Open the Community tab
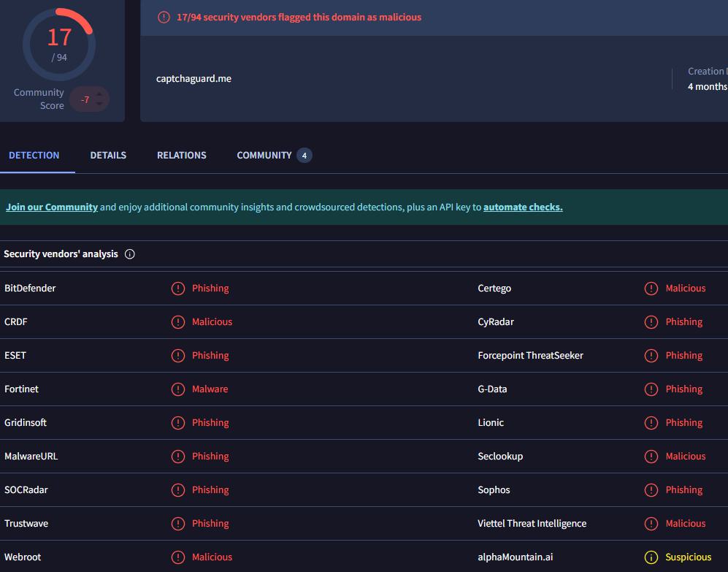Viewport: 728px width, 572px height. point(264,156)
